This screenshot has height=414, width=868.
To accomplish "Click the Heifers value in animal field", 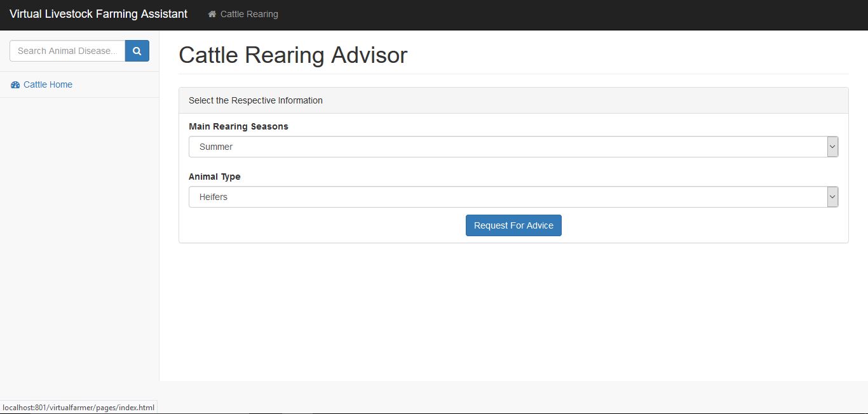I will (214, 197).
